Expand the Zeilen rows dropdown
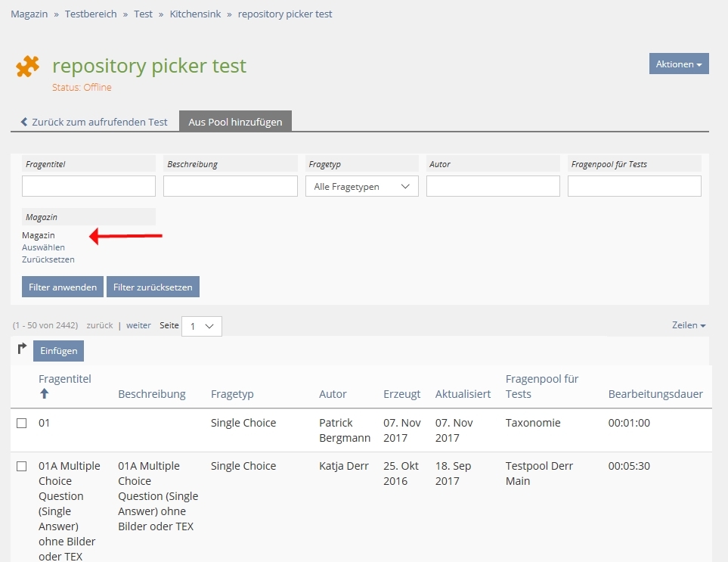This screenshot has width=728, height=562. click(x=689, y=325)
